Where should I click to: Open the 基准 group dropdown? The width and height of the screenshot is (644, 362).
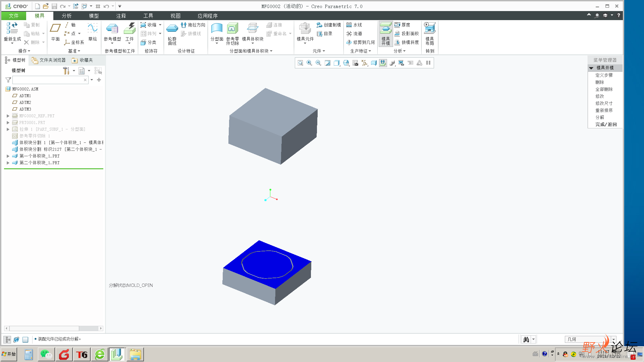[74, 51]
